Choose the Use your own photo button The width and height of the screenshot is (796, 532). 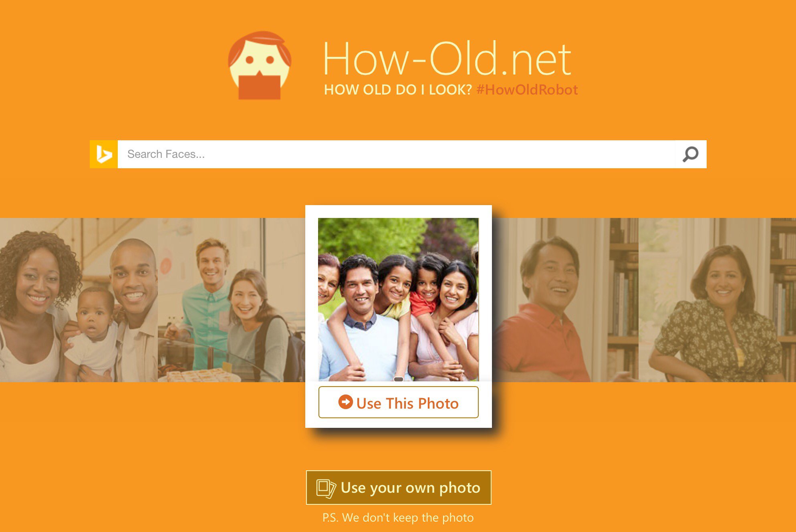399,488
